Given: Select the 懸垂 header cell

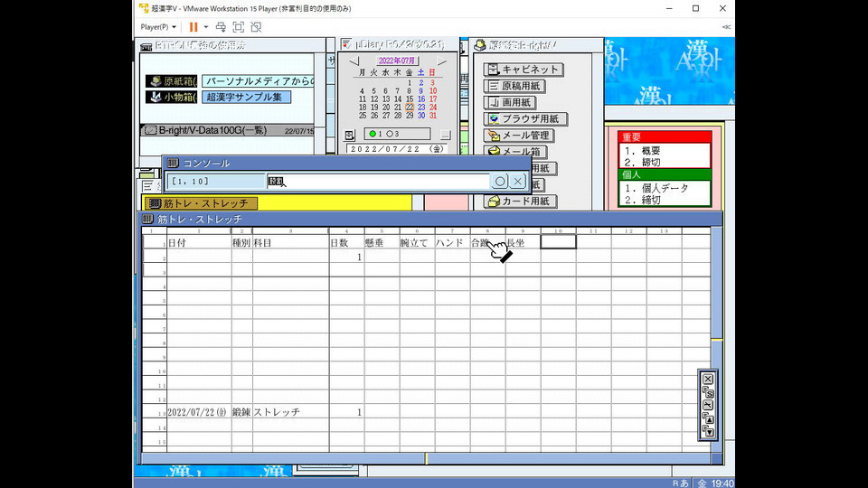Looking at the screenshot, I should click(382, 242).
